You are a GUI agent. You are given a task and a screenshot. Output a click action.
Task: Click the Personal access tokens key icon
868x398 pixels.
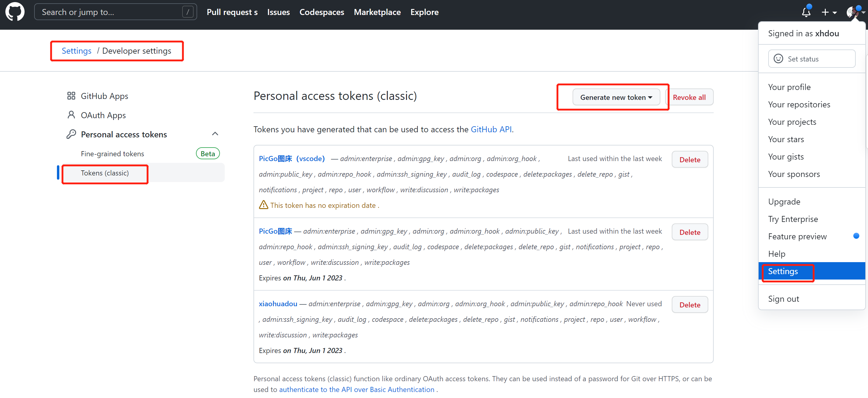coord(71,134)
